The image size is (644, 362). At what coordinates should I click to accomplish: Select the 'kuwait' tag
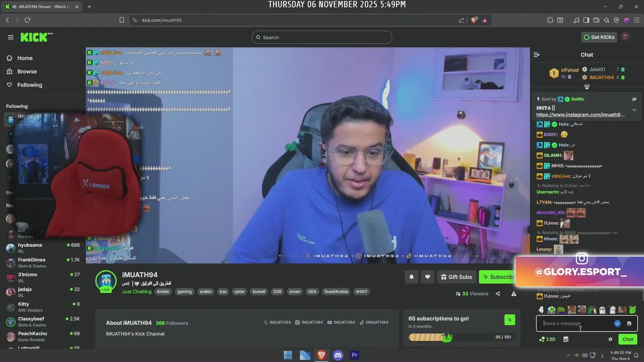click(259, 292)
